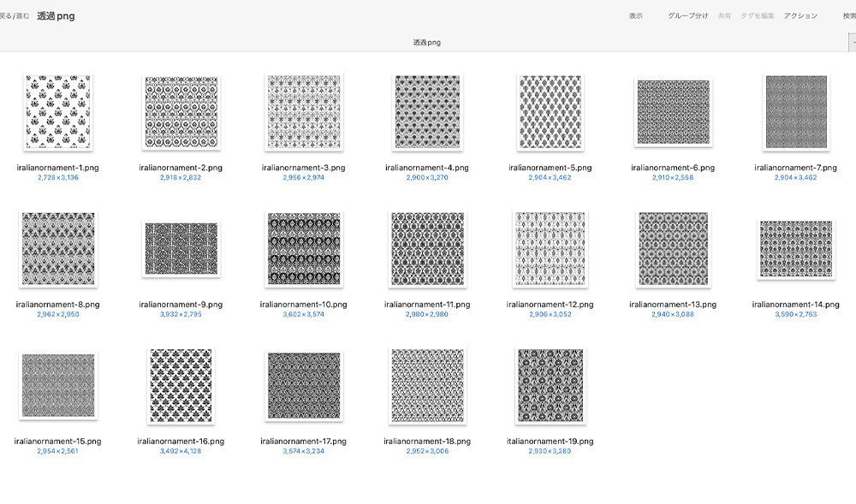
Task: Click the 2,930×3,280 dimensions label
Action: coord(550,451)
